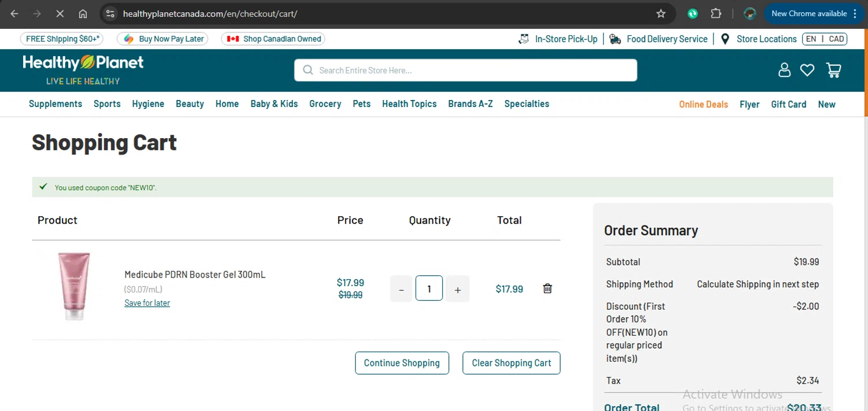Viewport: 868px width, 411px height.
Task: Click the NEW10 coupon confirmation message
Action: (x=105, y=188)
